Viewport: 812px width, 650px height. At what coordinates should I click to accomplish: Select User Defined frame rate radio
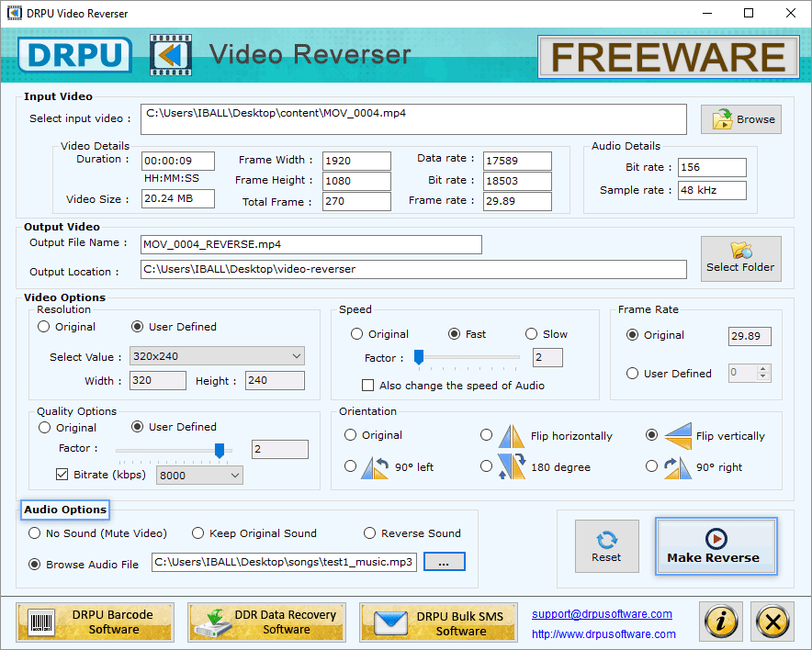[x=632, y=373]
